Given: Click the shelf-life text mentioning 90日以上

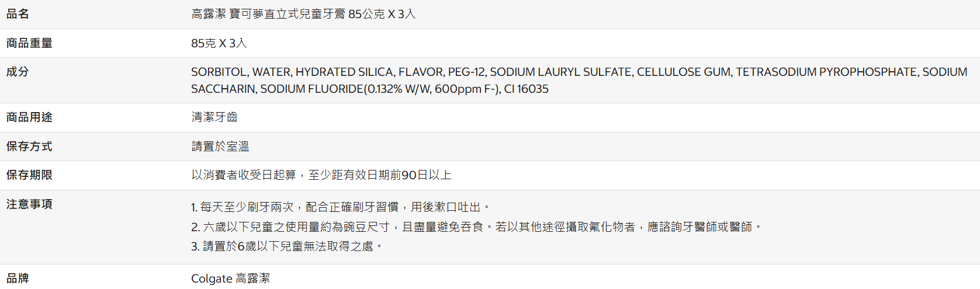Looking at the screenshot, I should coord(321,175).
